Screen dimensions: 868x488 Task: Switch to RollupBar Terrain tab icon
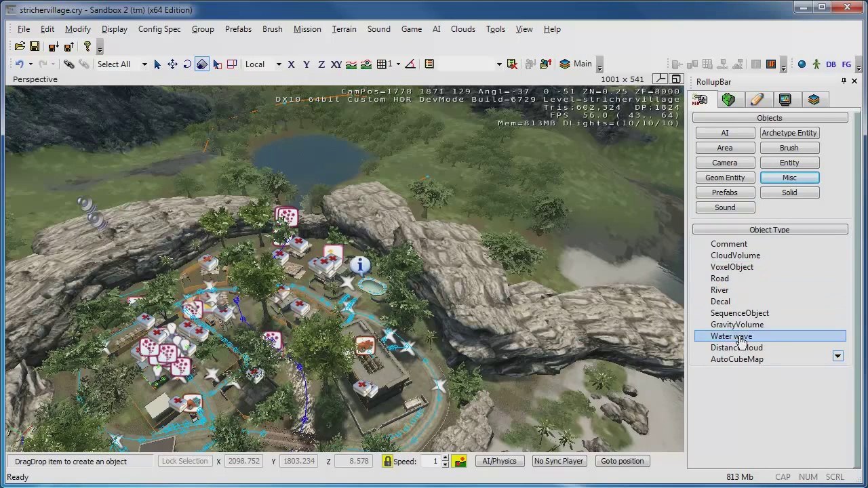click(x=728, y=100)
